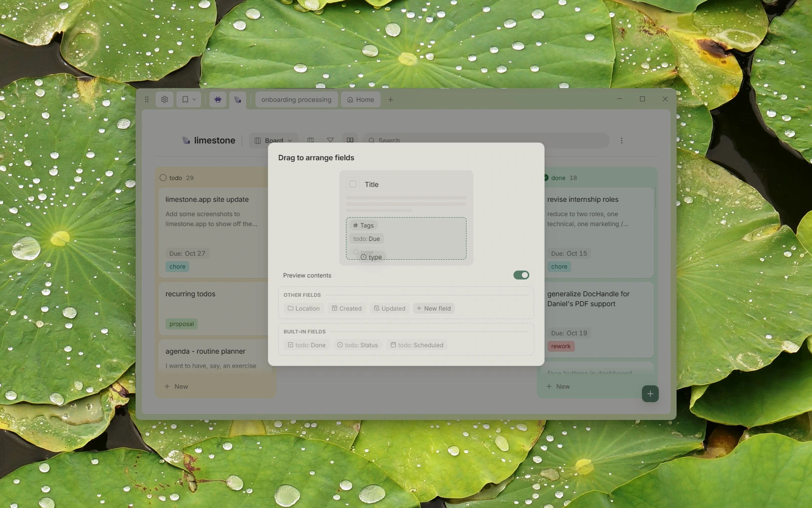Select the Tags field chip

(364, 225)
